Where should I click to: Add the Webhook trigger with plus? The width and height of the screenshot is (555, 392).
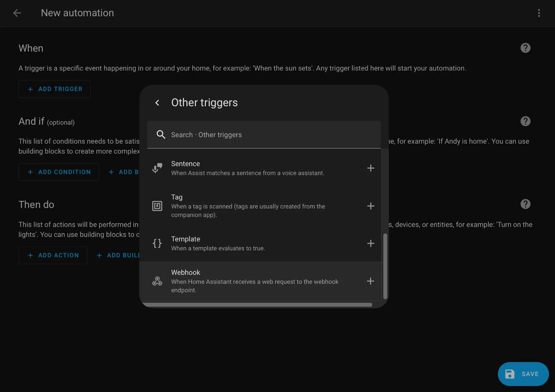pyautogui.click(x=371, y=281)
